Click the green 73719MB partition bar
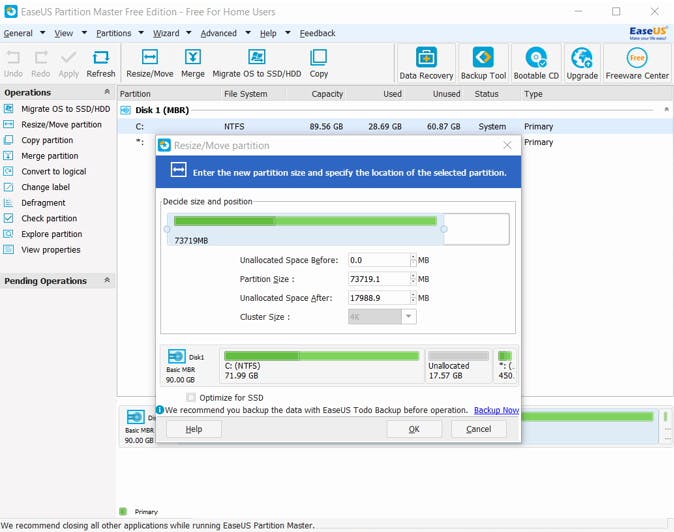Viewport: 674px width, 532px height. point(305,221)
